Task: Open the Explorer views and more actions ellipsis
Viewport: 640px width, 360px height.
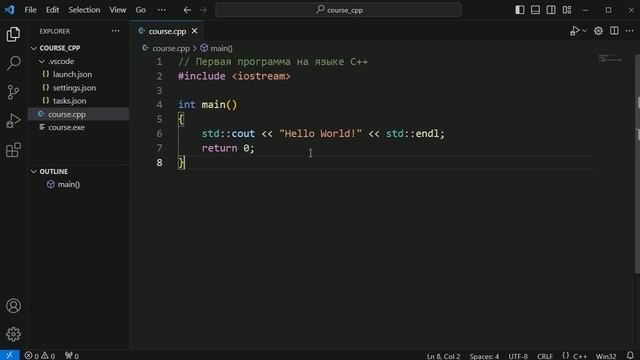Action: tap(116, 31)
